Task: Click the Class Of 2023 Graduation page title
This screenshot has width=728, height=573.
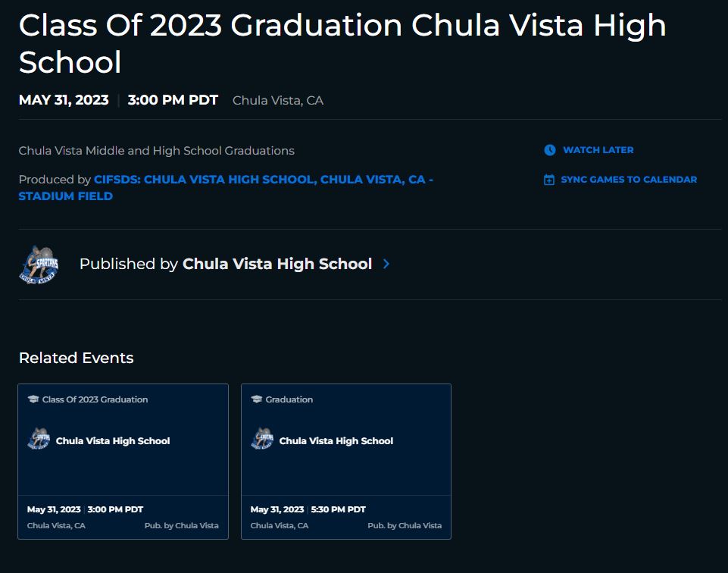Action: coord(342,43)
